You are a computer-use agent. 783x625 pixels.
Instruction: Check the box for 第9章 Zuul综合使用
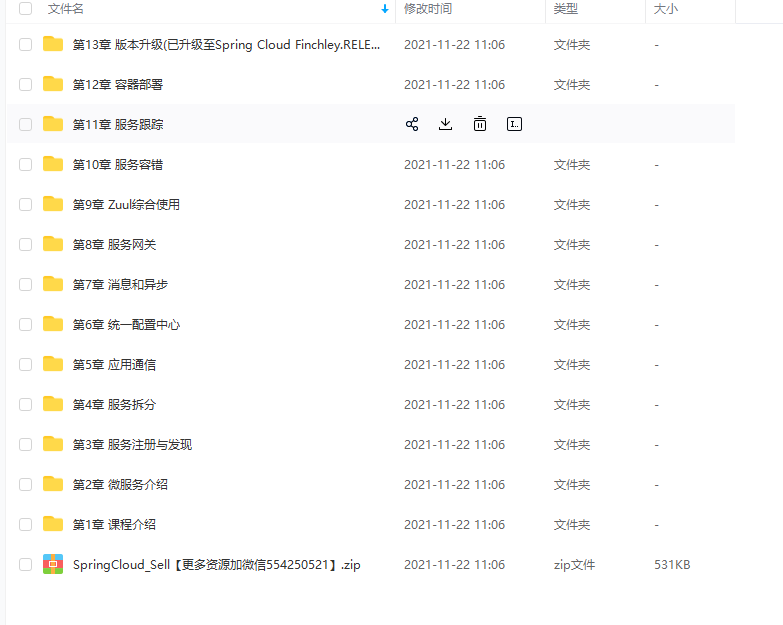(x=25, y=204)
